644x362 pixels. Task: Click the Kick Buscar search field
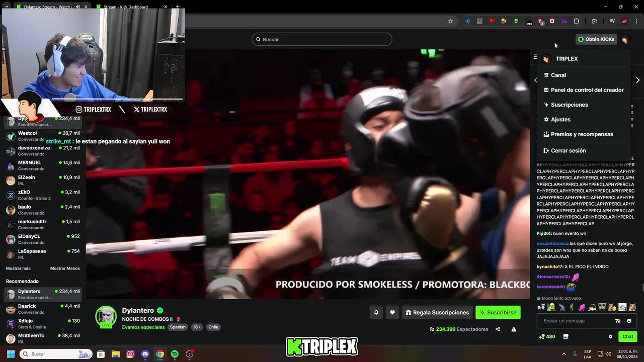tap(322, 39)
